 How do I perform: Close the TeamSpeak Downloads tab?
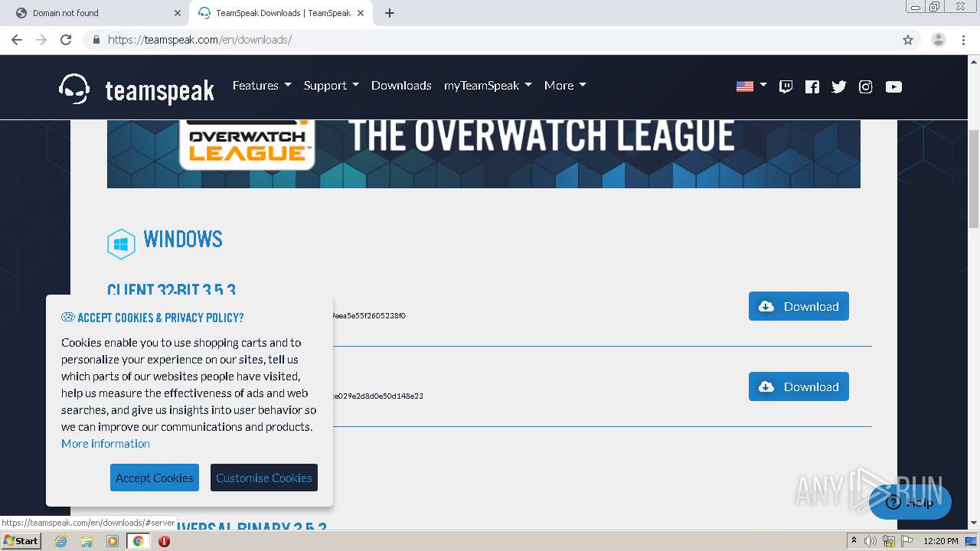pyautogui.click(x=361, y=13)
